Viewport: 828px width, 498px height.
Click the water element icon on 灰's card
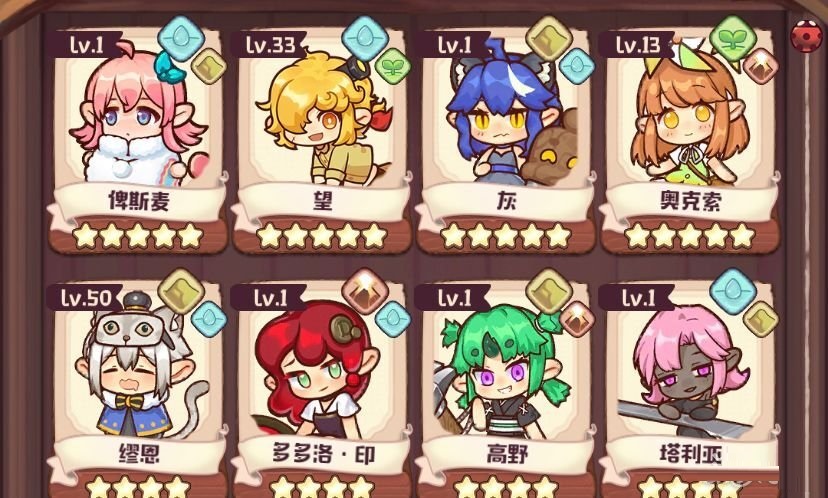(x=577, y=66)
